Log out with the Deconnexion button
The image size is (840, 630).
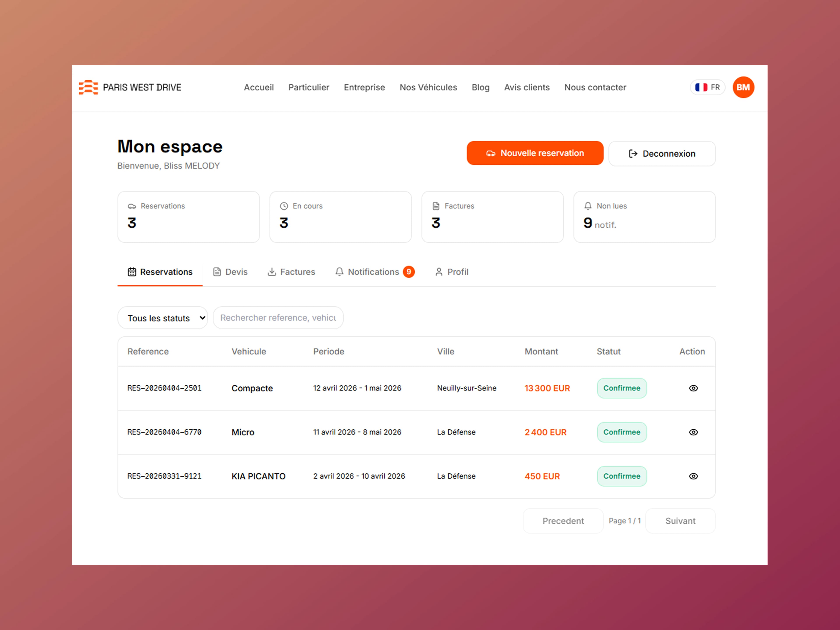[x=661, y=153]
